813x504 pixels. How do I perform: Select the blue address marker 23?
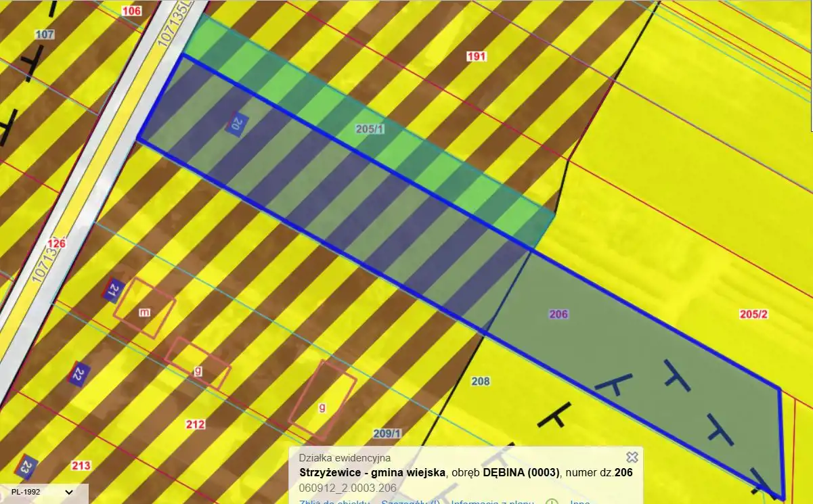(26, 465)
